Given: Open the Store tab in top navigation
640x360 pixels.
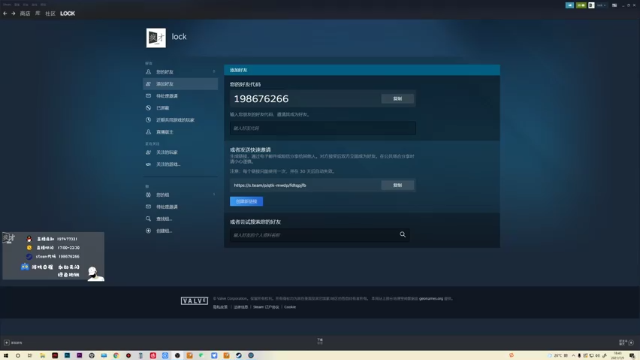Looking at the screenshot, I should (x=25, y=13).
